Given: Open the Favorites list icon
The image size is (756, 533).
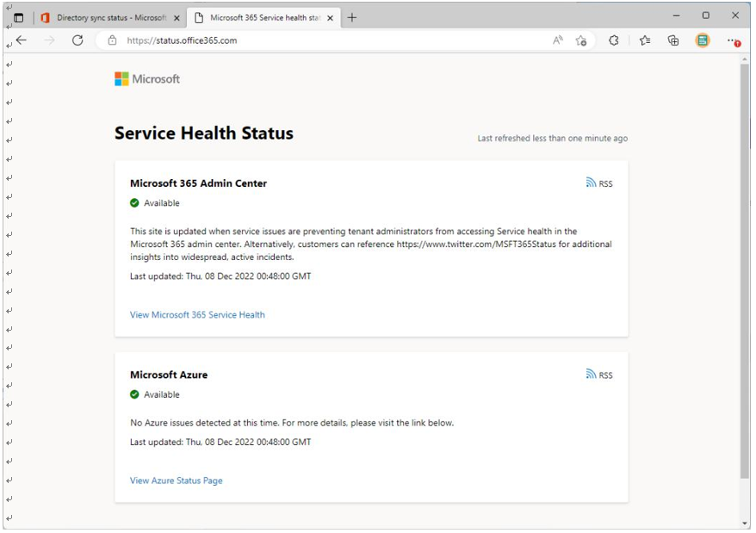Looking at the screenshot, I should click(x=645, y=40).
